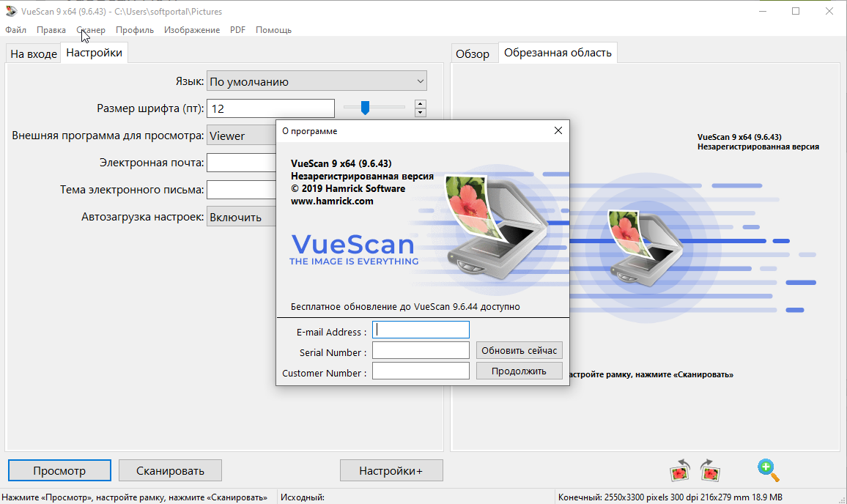Viewport: 847px width, 504px height.
Task: Click the rotate left image icon
Action: pos(680,470)
